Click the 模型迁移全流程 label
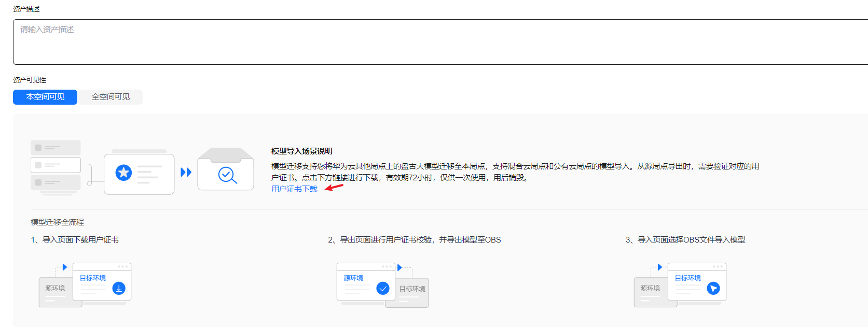The image size is (868, 327). pos(57,222)
